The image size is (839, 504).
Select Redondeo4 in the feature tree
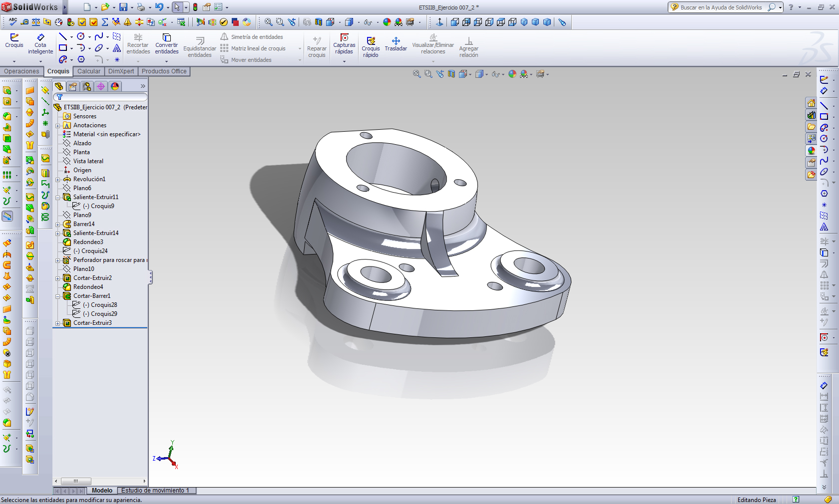tap(88, 287)
